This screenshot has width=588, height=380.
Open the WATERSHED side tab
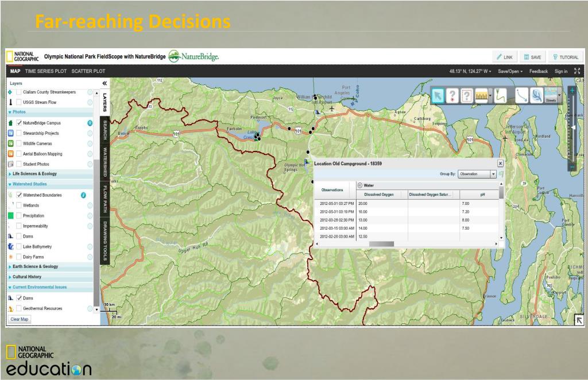tap(105, 162)
